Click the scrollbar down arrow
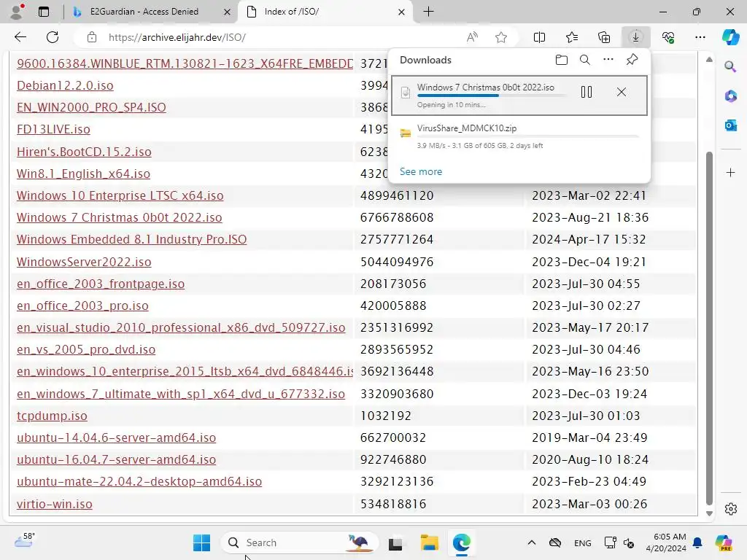Viewport: 747px width, 560px height. pyautogui.click(x=709, y=513)
